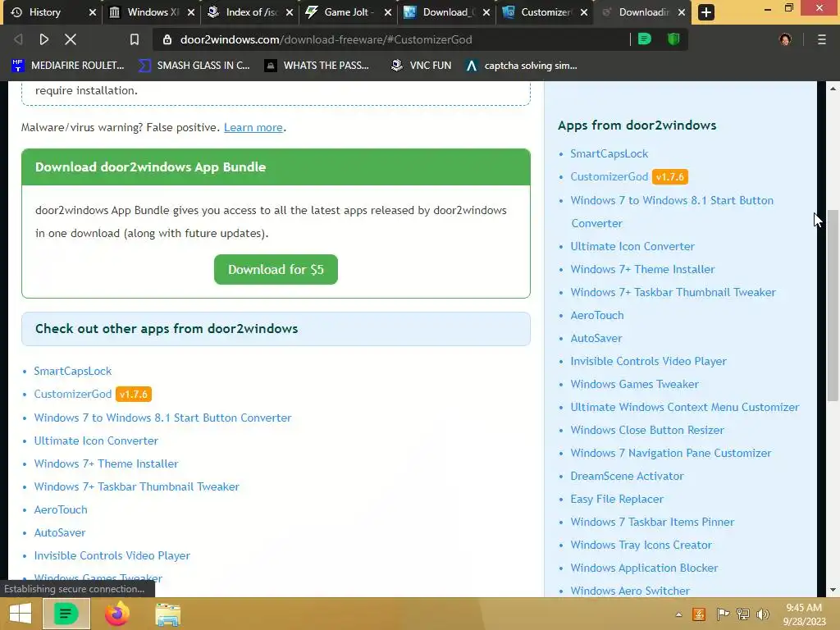The width and height of the screenshot is (840, 630).
Task: Close the History tab
Action: click(92, 12)
